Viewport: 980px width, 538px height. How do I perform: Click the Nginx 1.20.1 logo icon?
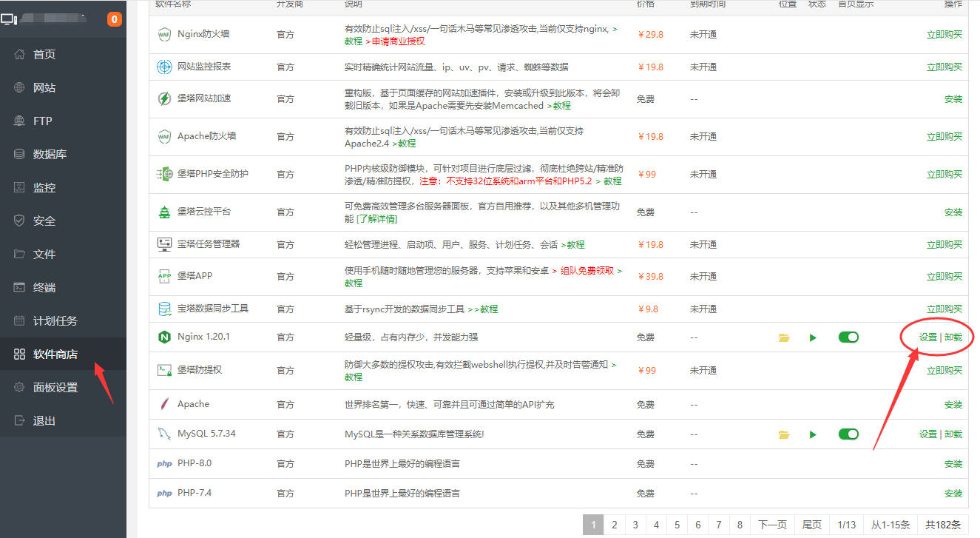pos(164,337)
